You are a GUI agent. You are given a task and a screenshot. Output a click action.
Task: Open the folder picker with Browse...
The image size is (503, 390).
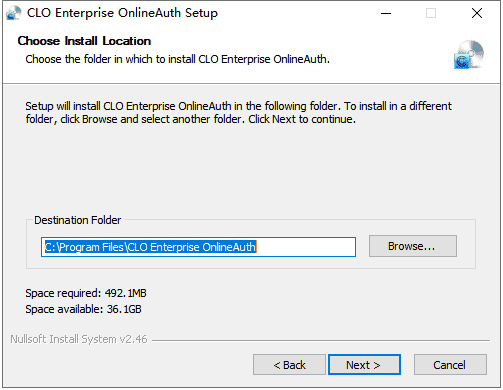pos(413,246)
